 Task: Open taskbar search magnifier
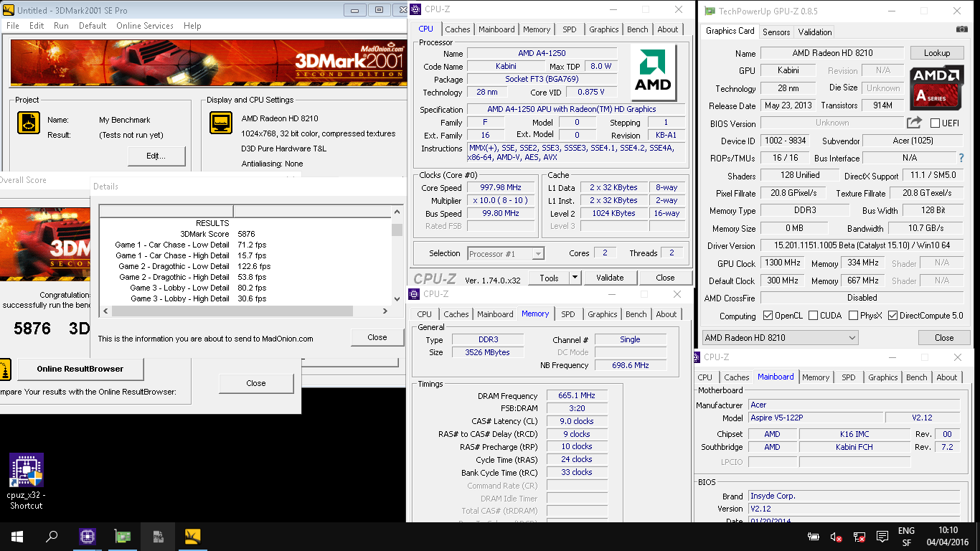52,537
